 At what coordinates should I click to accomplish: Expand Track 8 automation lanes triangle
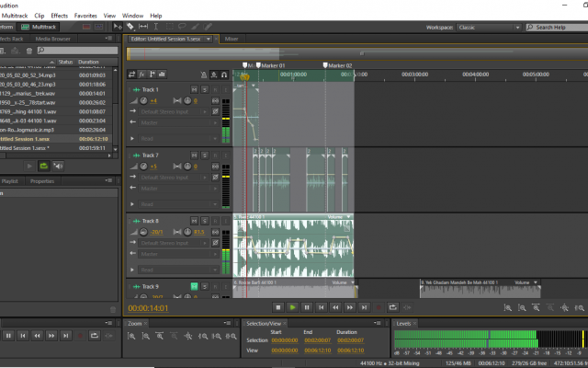click(x=132, y=270)
